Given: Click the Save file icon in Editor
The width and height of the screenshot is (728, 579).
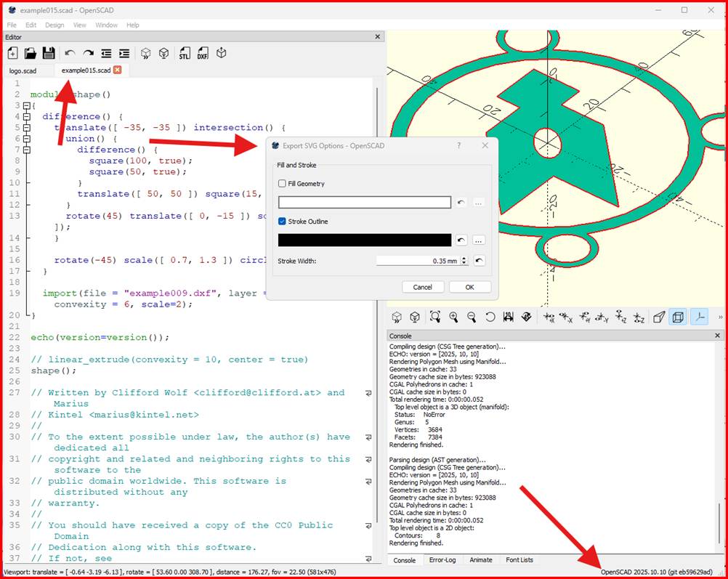Looking at the screenshot, I should click(x=49, y=53).
